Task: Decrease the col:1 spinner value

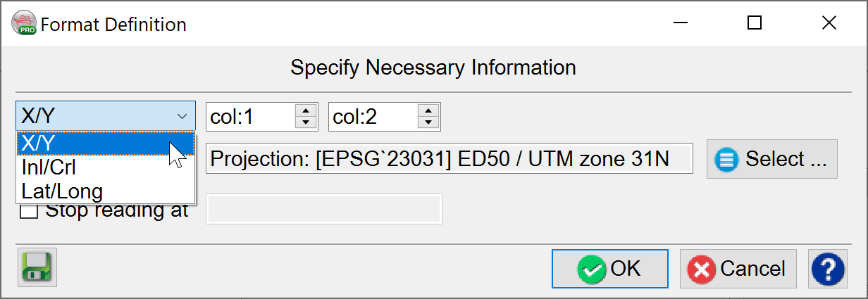Action: coord(305,122)
